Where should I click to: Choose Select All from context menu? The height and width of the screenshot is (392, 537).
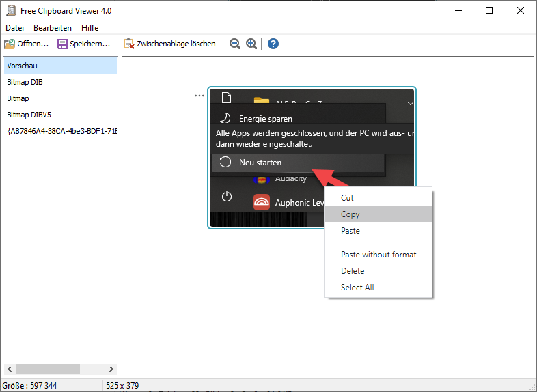click(378, 288)
